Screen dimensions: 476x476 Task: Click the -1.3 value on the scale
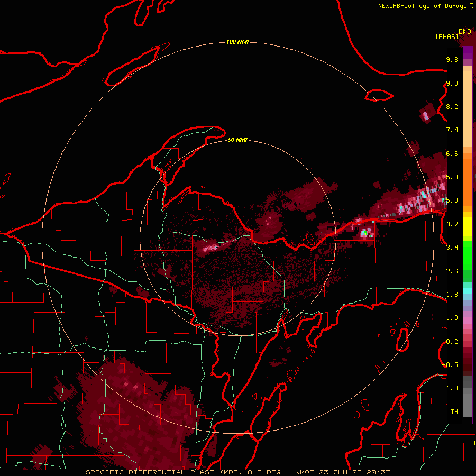point(450,388)
